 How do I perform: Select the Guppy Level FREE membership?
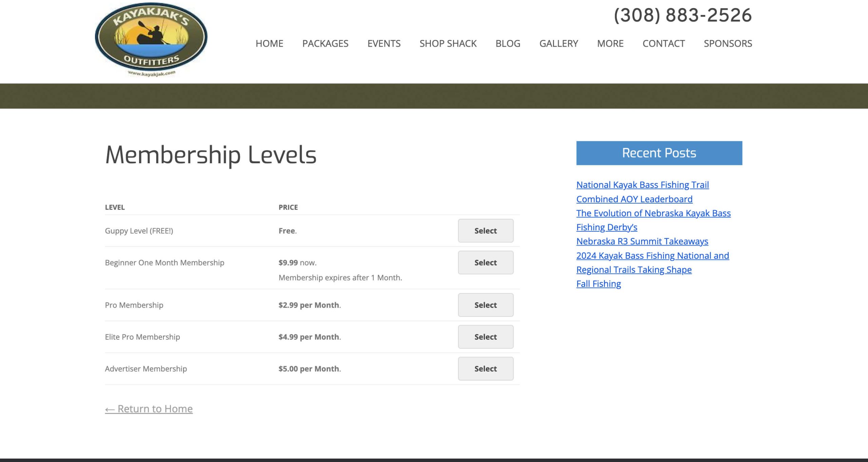click(x=485, y=230)
